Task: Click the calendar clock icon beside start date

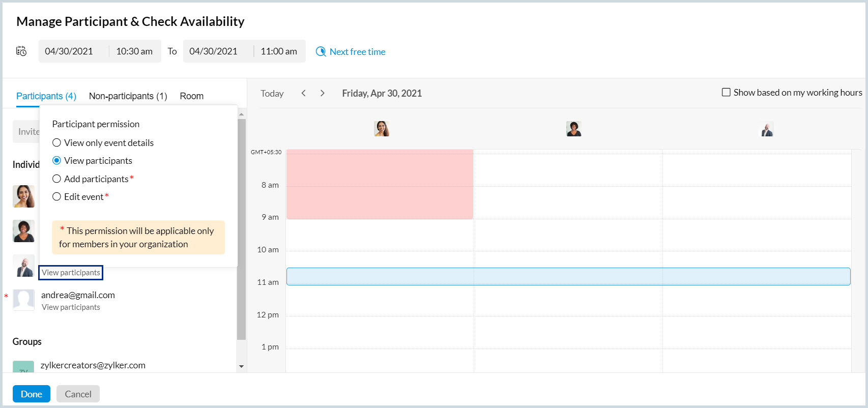Action: (21, 51)
